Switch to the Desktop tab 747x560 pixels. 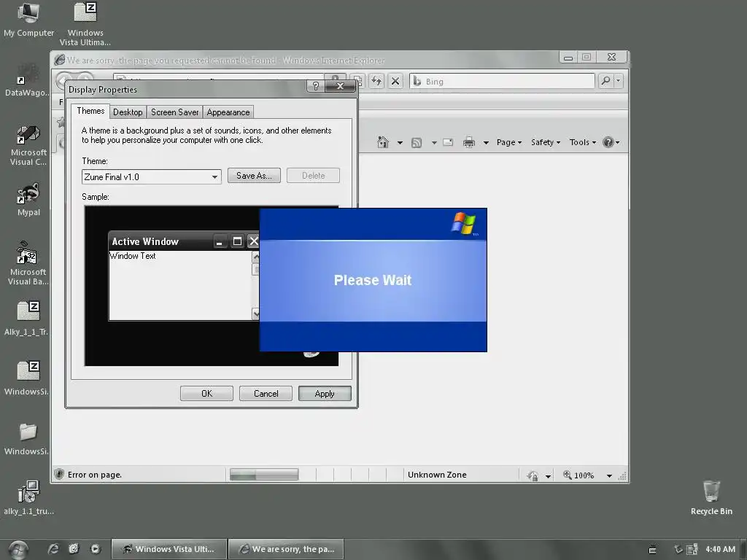128,112
